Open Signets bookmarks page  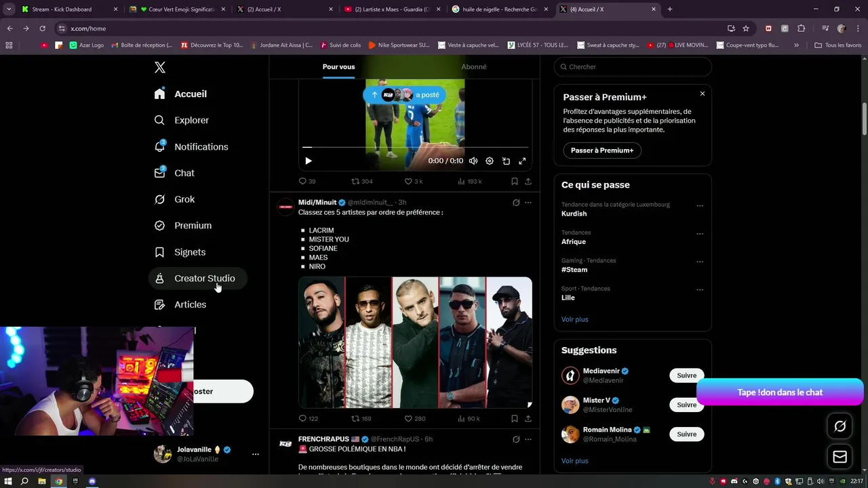180,251
